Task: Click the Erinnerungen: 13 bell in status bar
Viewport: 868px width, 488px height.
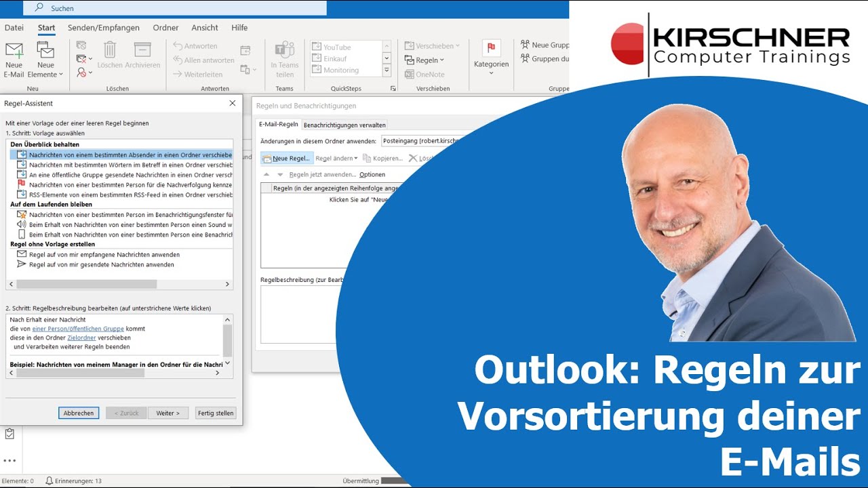Action: (73, 481)
